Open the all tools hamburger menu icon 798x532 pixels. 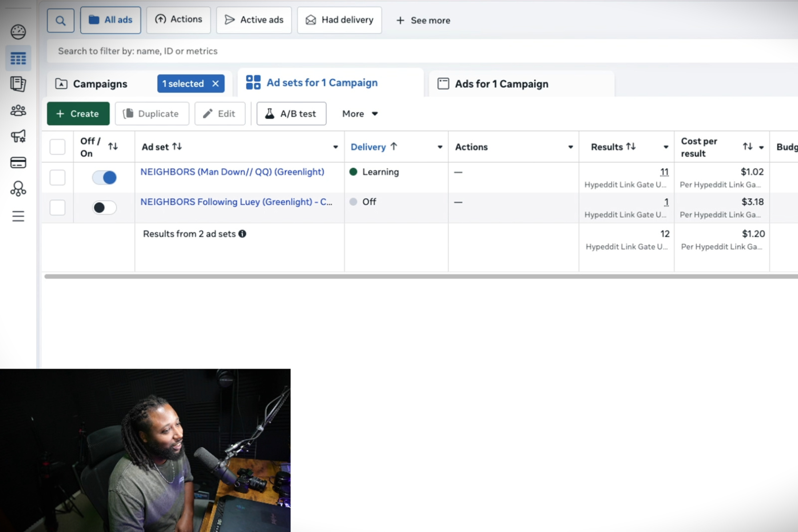[x=18, y=216]
